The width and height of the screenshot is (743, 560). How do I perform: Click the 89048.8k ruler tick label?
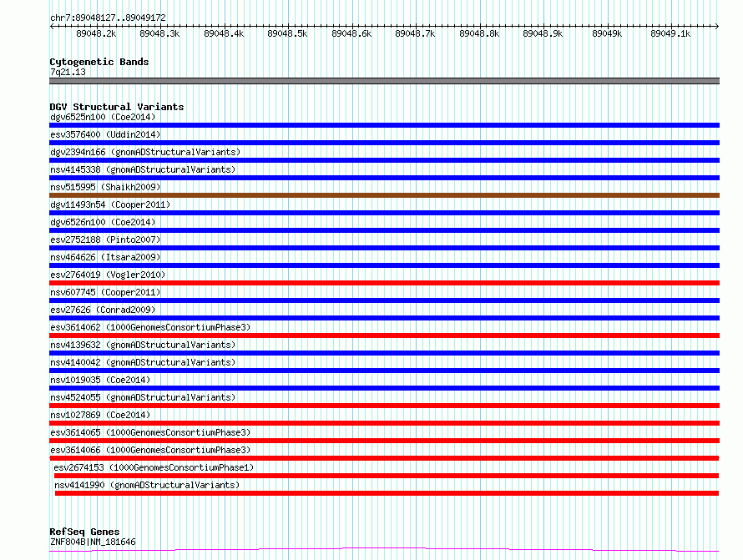click(479, 33)
